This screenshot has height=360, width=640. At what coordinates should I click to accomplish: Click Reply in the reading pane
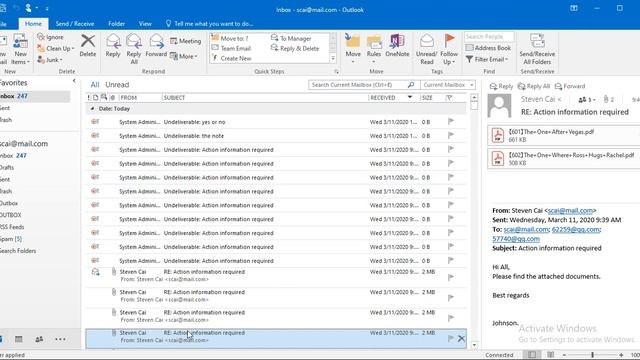point(501,86)
